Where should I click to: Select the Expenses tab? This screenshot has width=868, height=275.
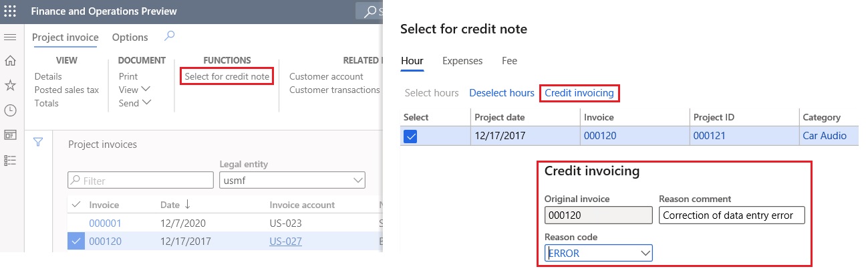pos(462,61)
